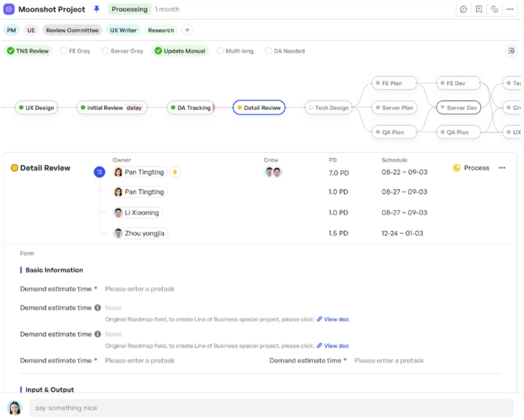Open the comments icon in top toolbar
The image size is (524, 420).
click(x=464, y=9)
